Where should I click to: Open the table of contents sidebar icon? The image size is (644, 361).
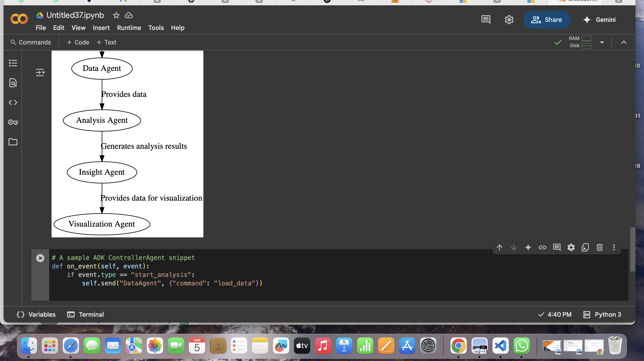[x=13, y=63]
